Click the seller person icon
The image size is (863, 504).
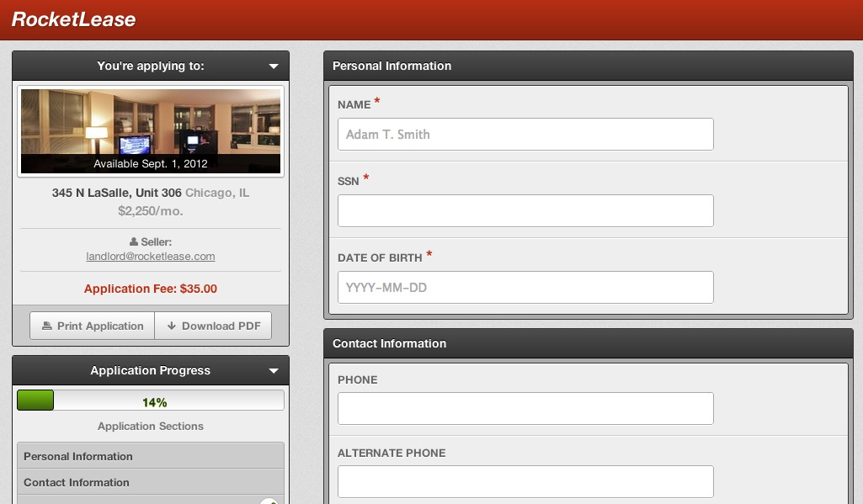[134, 241]
